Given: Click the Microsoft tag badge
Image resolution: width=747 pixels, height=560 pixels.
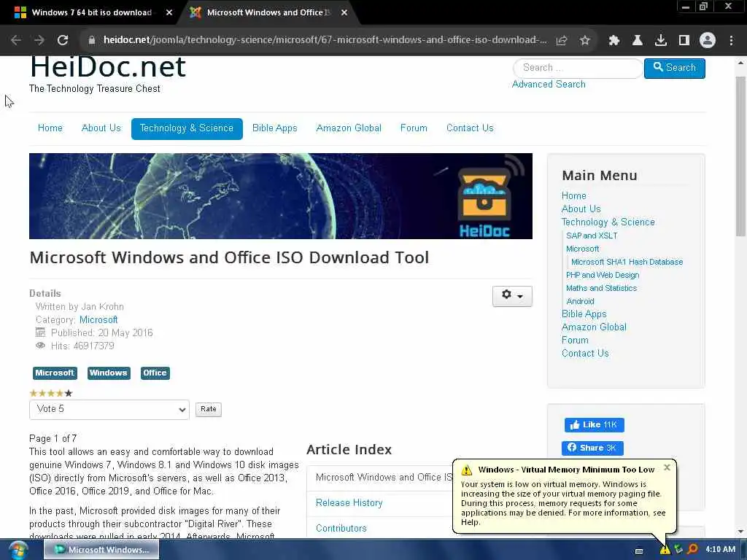Looking at the screenshot, I should [55, 373].
